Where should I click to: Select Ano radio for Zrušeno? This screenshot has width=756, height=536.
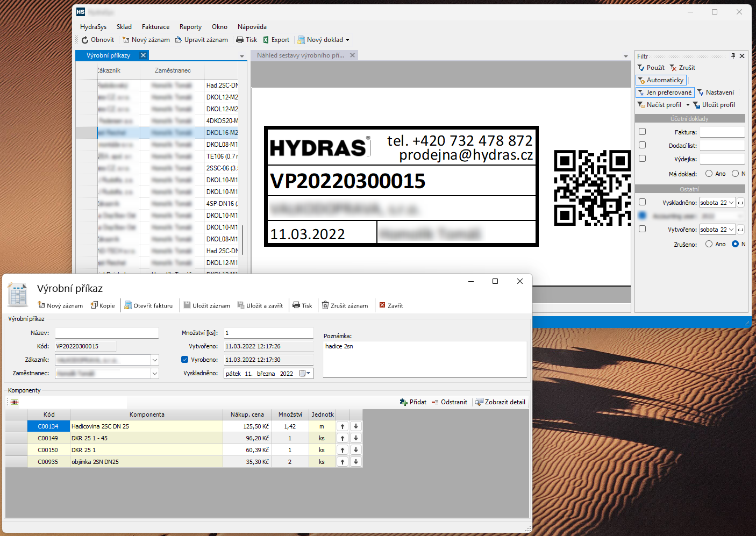pos(709,244)
